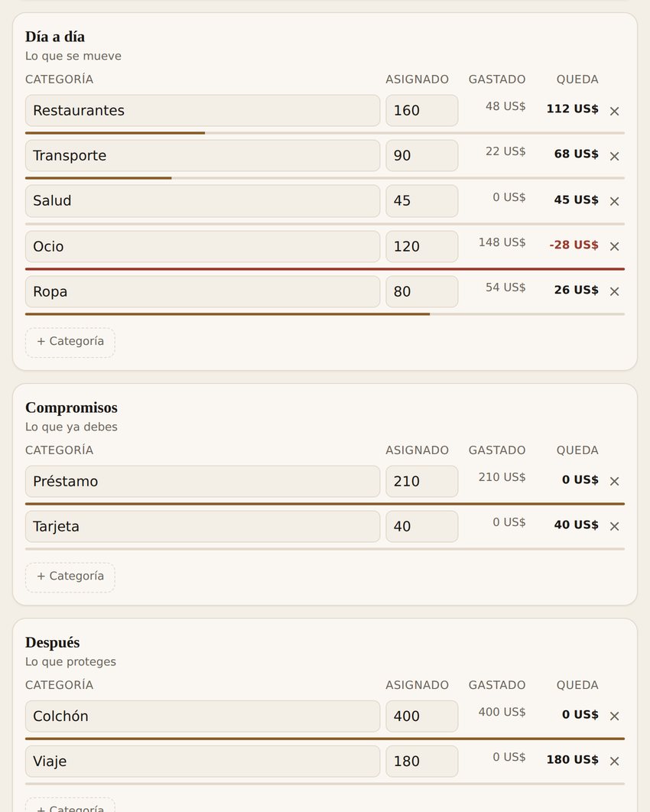Remove the Restaurantes category row

coord(614,111)
